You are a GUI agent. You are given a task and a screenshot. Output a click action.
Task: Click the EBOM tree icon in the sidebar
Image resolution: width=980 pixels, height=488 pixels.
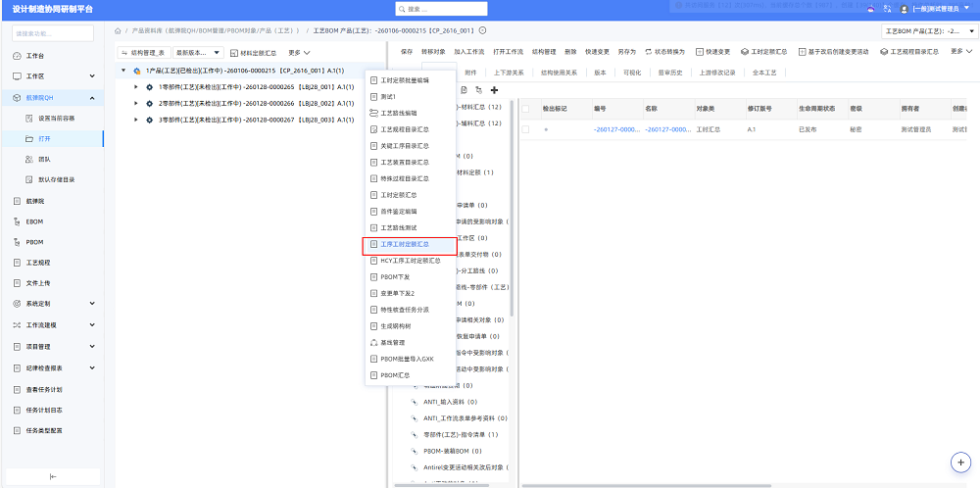pos(17,221)
